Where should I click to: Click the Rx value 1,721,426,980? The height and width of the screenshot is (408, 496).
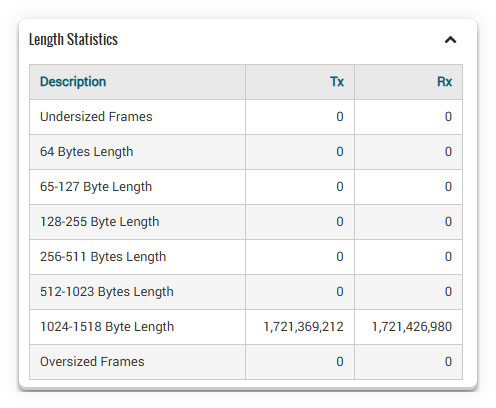412,327
